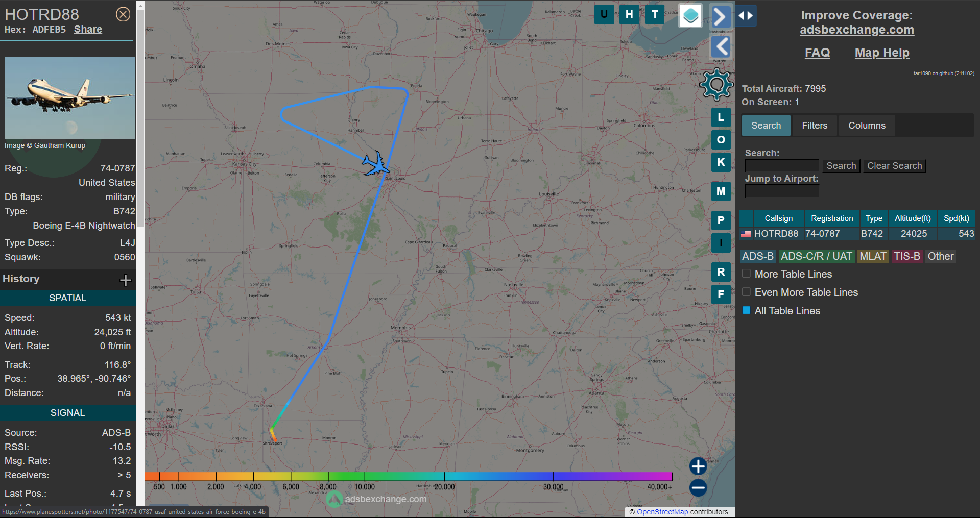Click the L map button
This screenshot has width=980, height=518.
[721, 117]
